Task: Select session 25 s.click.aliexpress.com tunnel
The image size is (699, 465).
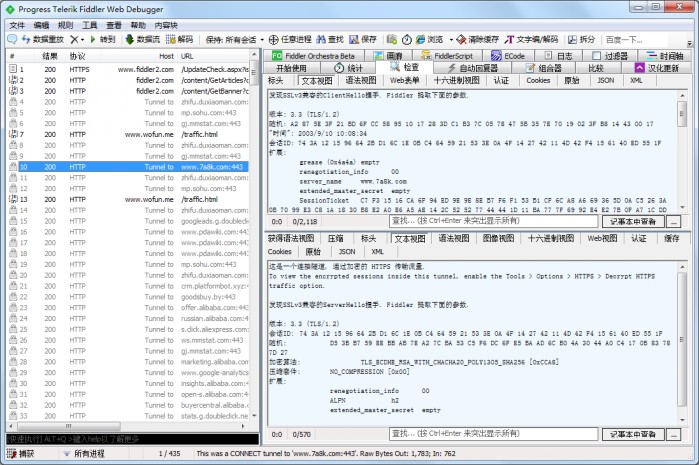Action: (128, 329)
